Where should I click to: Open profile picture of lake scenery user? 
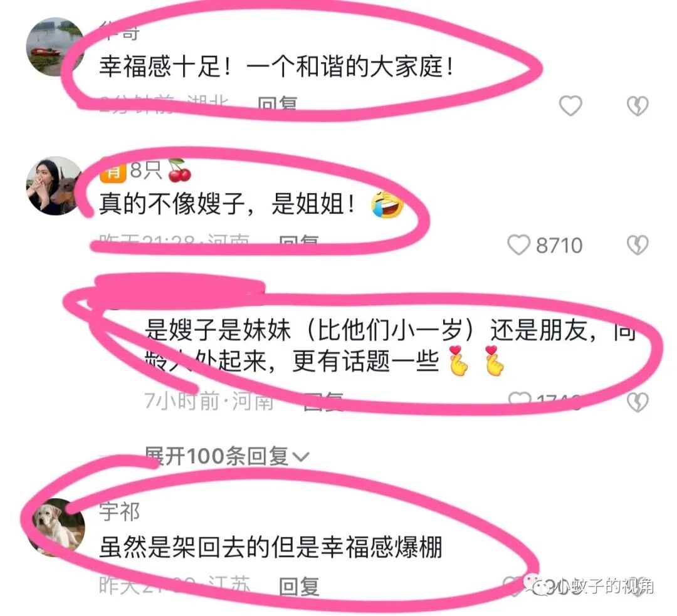[x=55, y=47]
